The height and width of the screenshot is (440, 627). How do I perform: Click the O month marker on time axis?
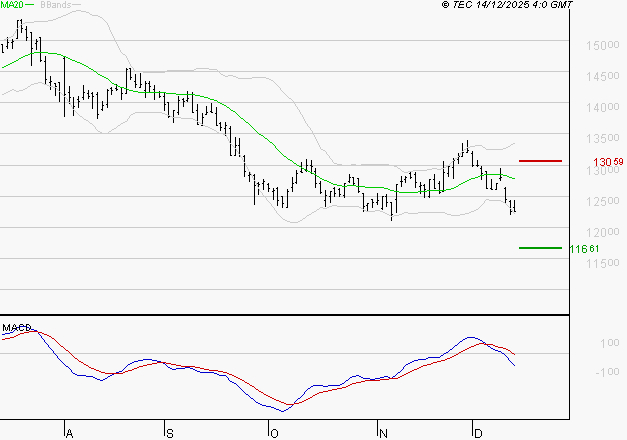274,433
